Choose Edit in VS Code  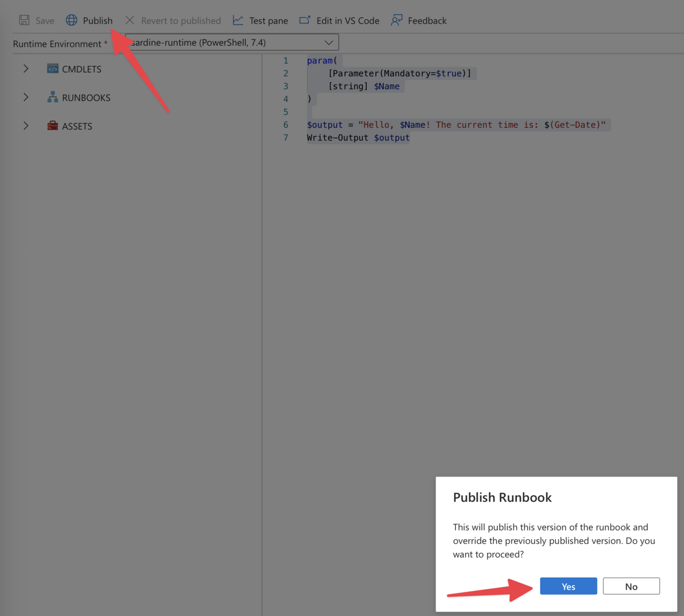348,21
